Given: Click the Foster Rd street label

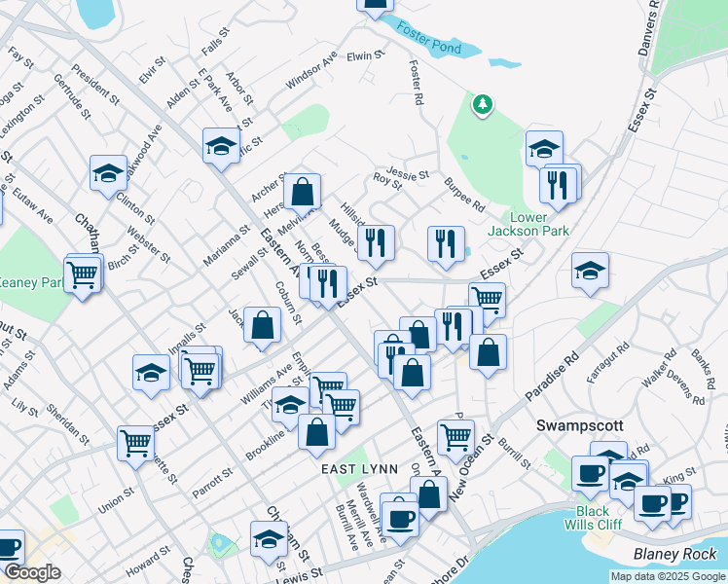Looking at the screenshot, I should (417, 82).
